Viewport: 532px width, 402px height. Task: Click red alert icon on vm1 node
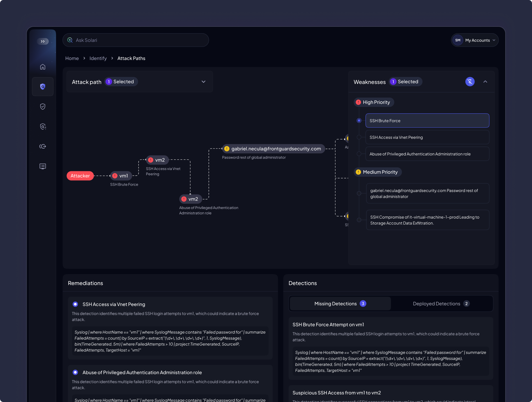pyautogui.click(x=115, y=176)
